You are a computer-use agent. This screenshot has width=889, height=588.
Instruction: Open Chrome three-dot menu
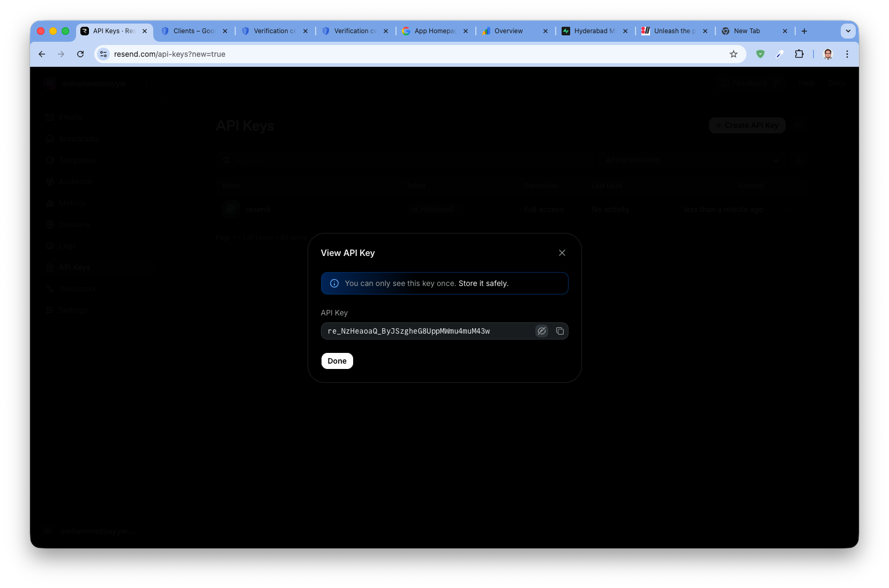click(x=847, y=54)
